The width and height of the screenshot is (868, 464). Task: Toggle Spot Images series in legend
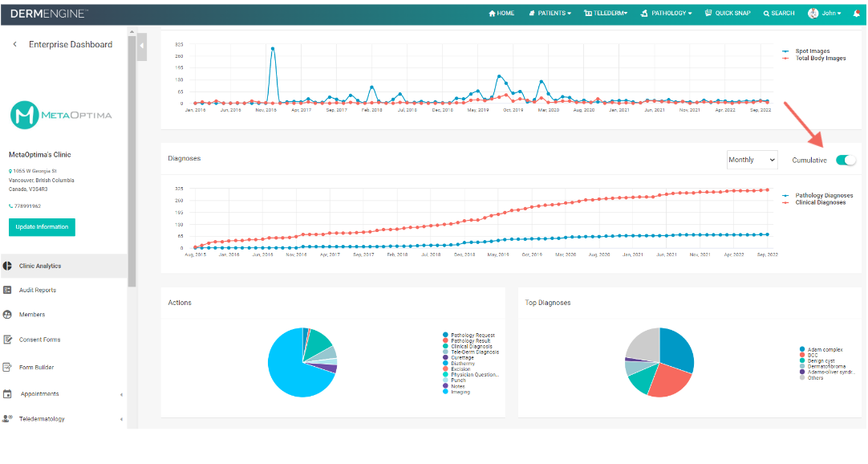(x=813, y=51)
